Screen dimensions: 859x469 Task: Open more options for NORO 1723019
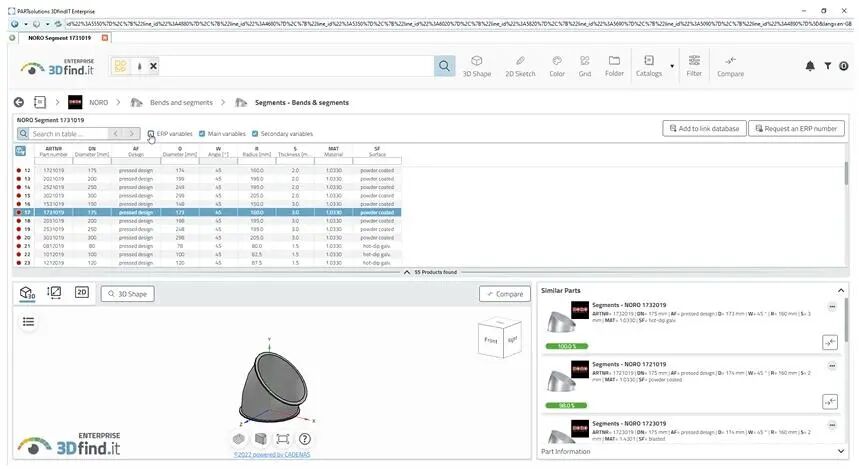click(x=832, y=425)
